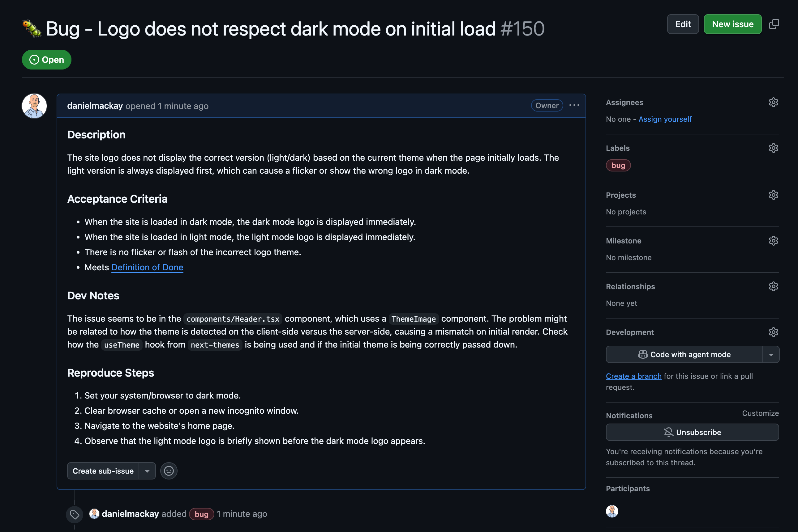Open the Definition of Done link
The width and height of the screenshot is (798, 532).
(x=147, y=267)
